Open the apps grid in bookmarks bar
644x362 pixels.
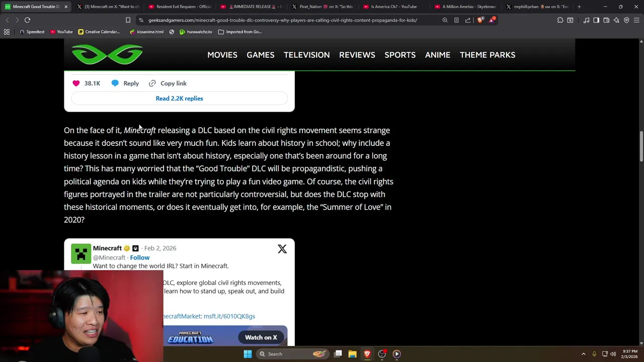pyautogui.click(x=7, y=32)
